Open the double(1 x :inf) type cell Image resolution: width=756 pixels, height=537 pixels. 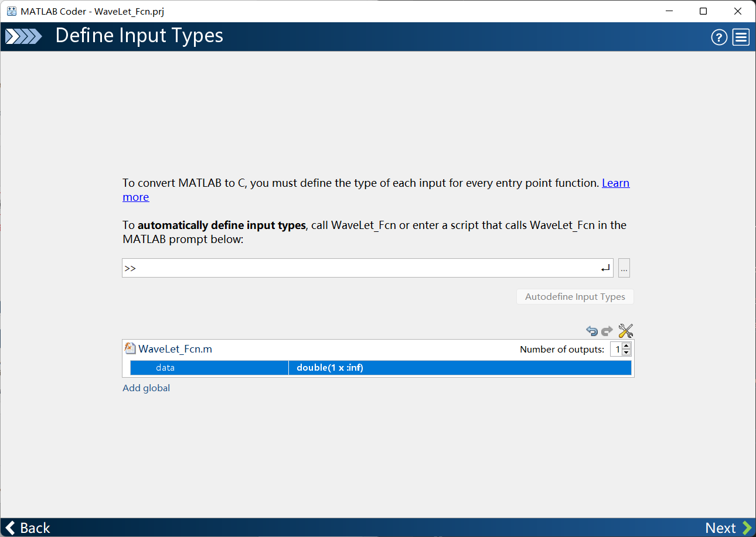460,368
